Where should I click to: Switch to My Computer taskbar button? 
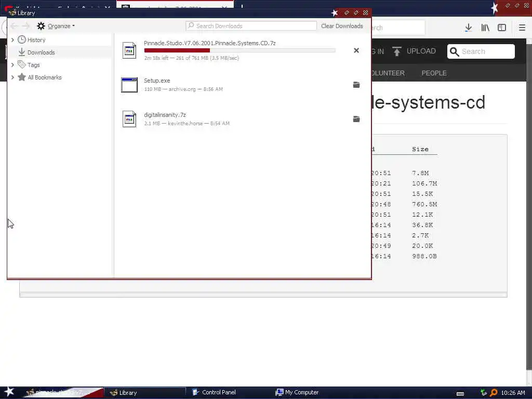297,392
